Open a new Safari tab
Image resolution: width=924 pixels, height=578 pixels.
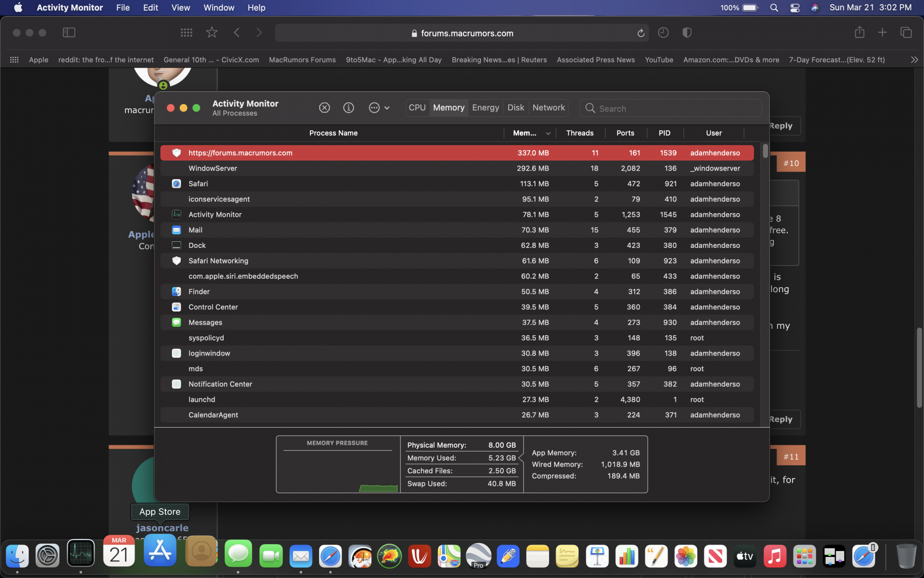(x=882, y=32)
